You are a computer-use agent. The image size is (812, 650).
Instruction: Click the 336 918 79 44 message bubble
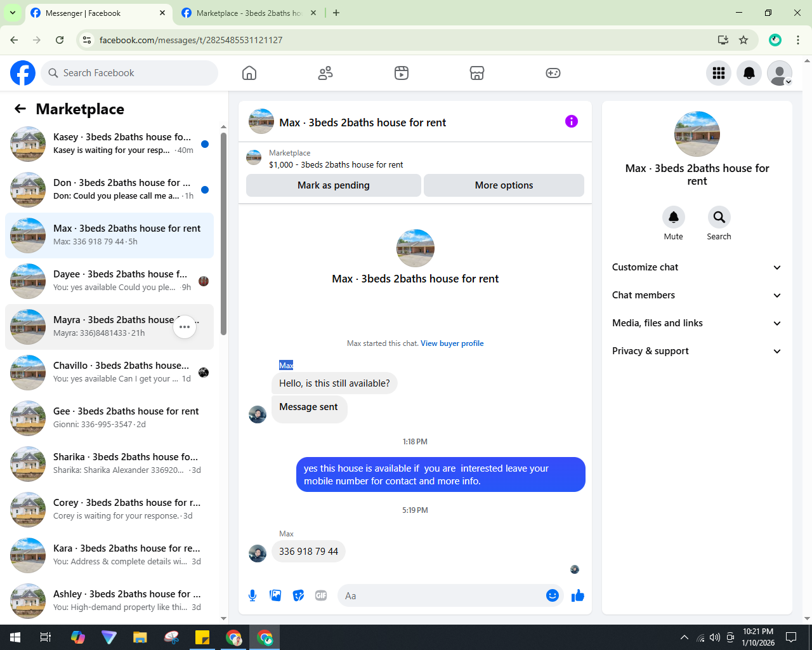click(x=308, y=552)
